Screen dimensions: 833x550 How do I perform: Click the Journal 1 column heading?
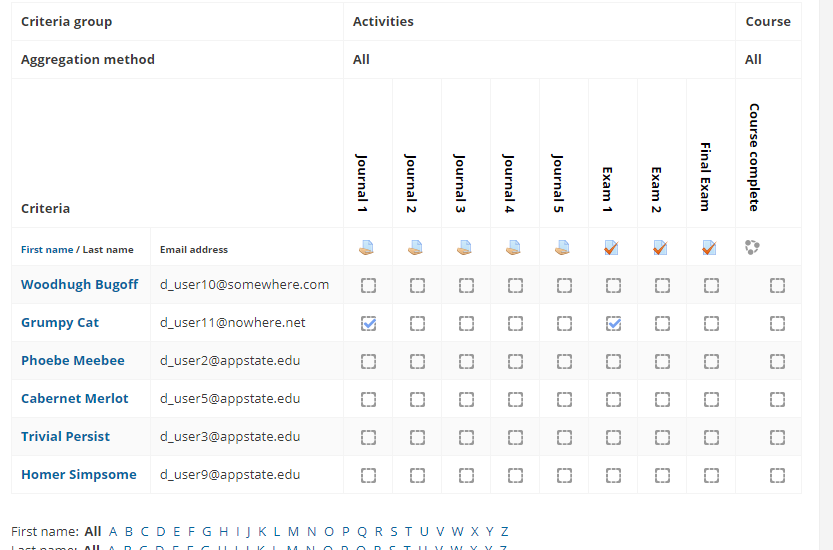click(x=362, y=183)
